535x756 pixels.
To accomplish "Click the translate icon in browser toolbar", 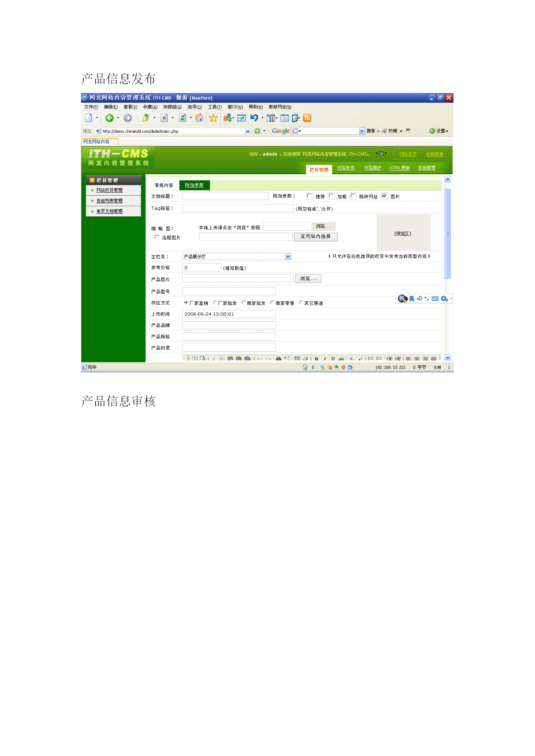I will 227,118.
